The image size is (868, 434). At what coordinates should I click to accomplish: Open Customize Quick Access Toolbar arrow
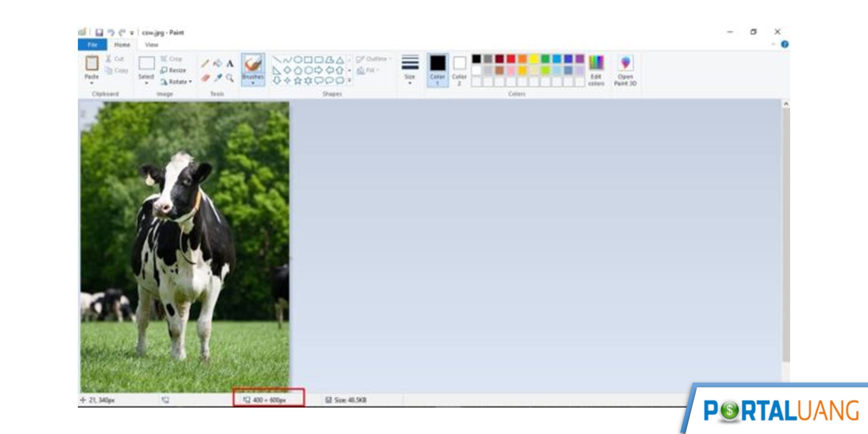pyautogui.click(x=132, y=33)
